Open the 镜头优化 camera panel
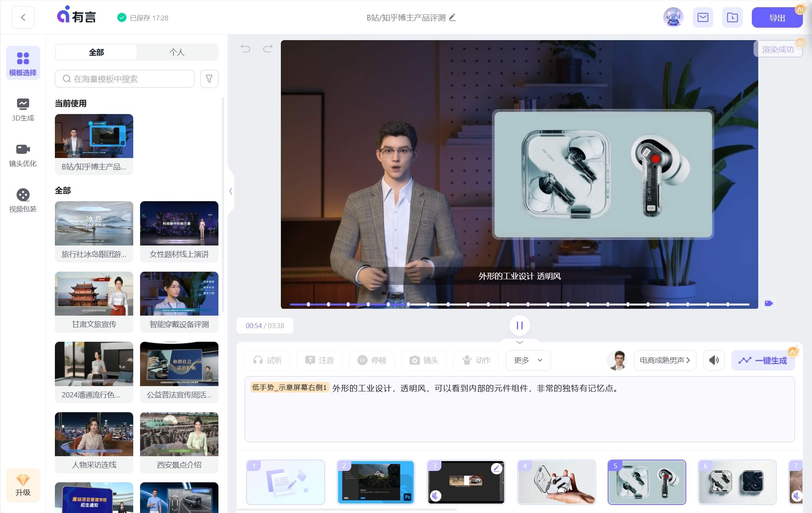Screen dimensions: 812x513 [23, 155]
